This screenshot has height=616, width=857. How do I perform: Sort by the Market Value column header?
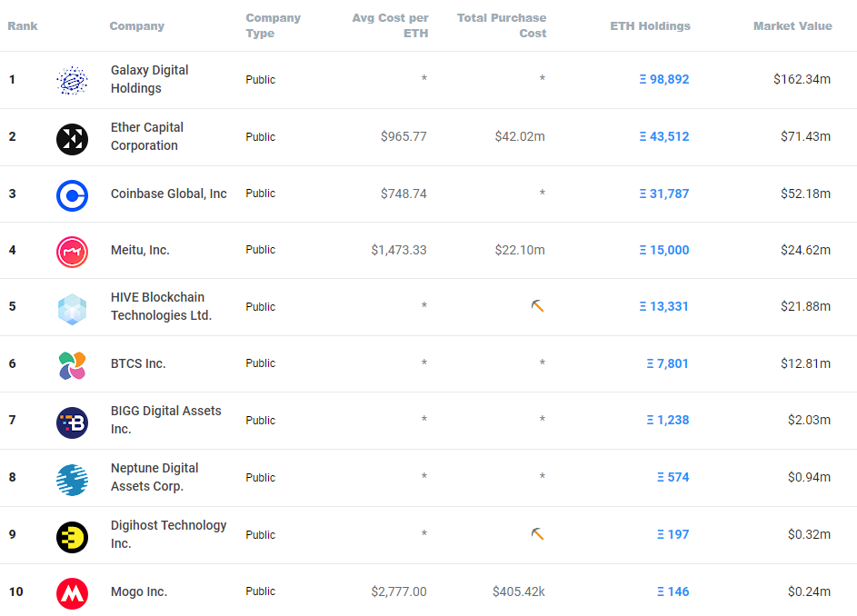pos(792,25)
